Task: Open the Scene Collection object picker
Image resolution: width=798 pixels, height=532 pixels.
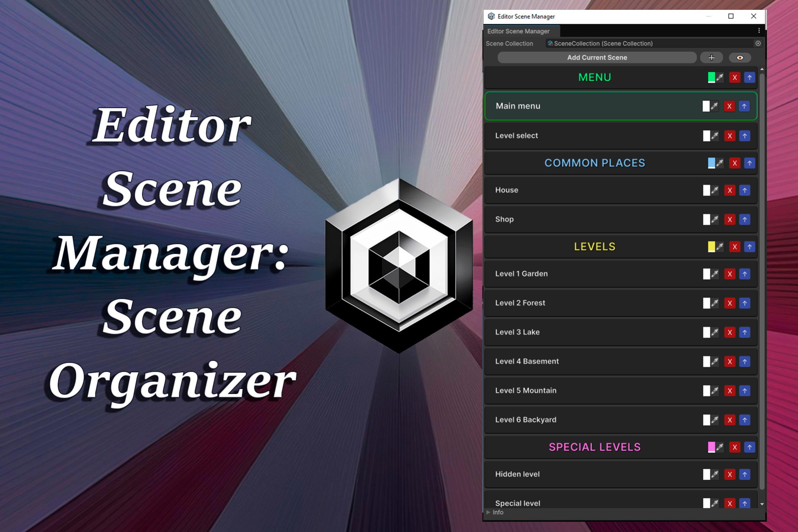Action: 758,43
